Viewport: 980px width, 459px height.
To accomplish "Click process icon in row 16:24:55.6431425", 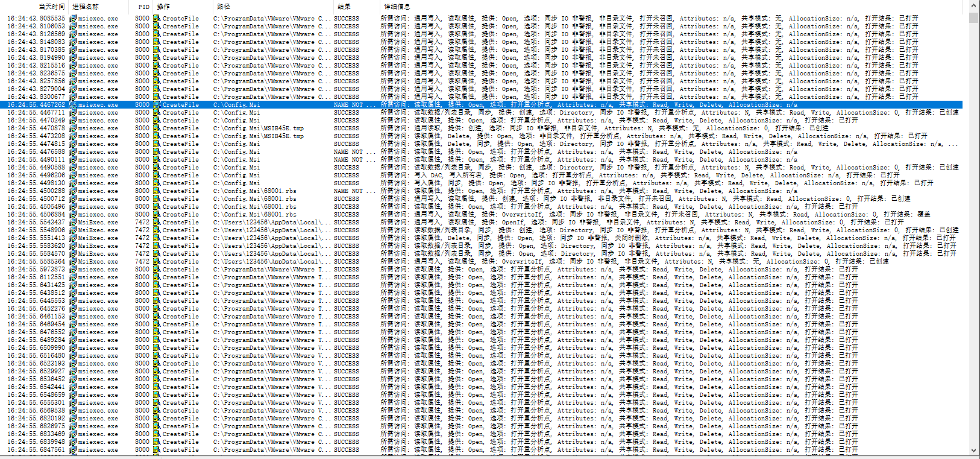I will coord(73,285).
